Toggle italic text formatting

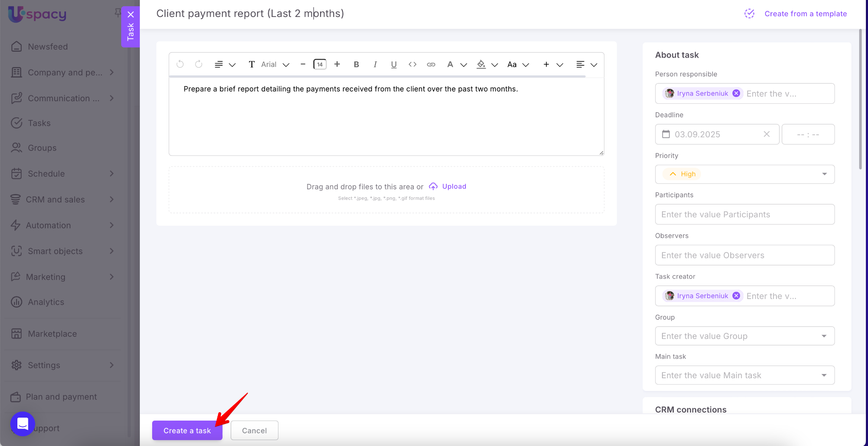coord(375,64)
